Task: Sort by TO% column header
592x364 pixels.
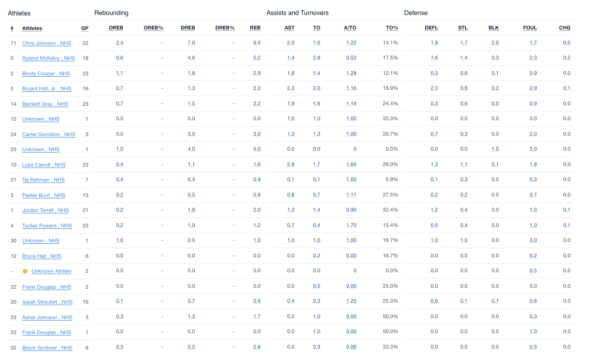Action: click(392, 28)
